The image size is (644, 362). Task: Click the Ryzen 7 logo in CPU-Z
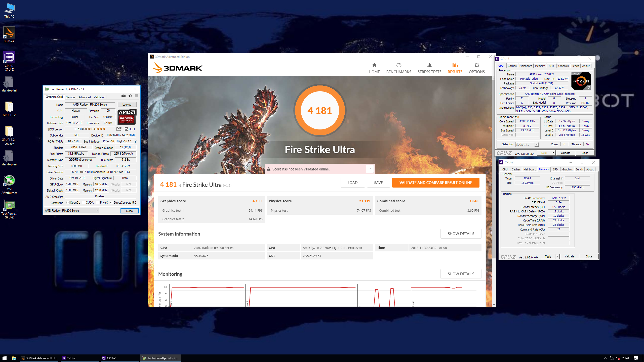point(581,81)
